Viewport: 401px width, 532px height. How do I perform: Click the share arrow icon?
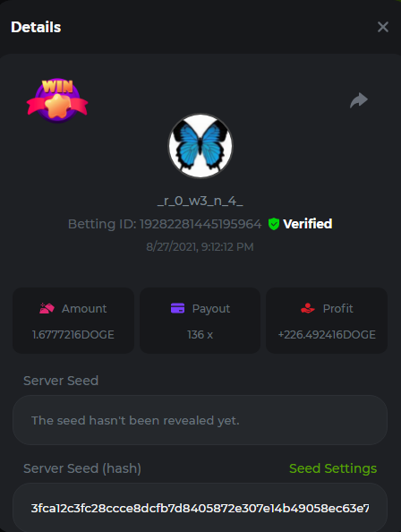[359, 100]
